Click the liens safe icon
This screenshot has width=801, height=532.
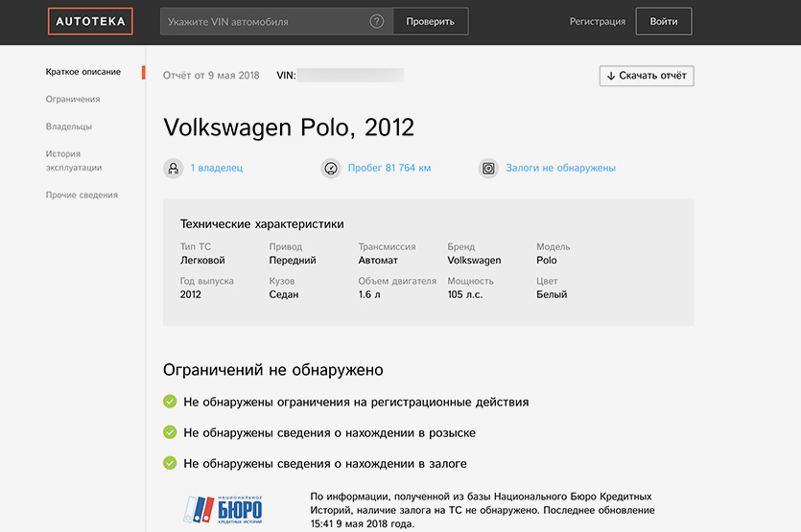488,168
